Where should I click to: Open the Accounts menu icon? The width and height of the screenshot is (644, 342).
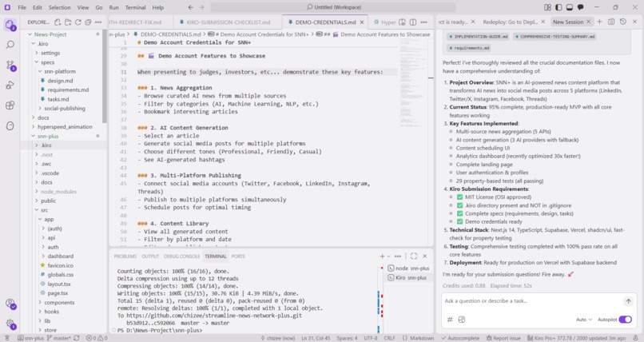pos(10,304)
